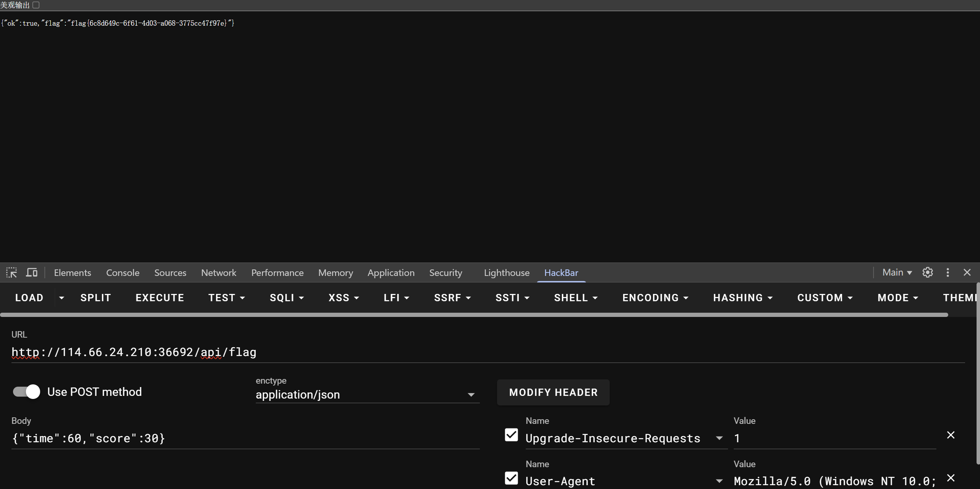Open the MODE dropdown menu
The height and width of the screenshot is (489, 980).
[x=898, y=298]
